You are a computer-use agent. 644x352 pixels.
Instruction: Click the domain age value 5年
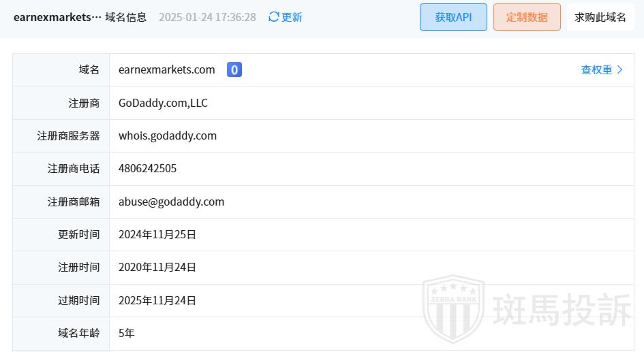pos(127,333)
